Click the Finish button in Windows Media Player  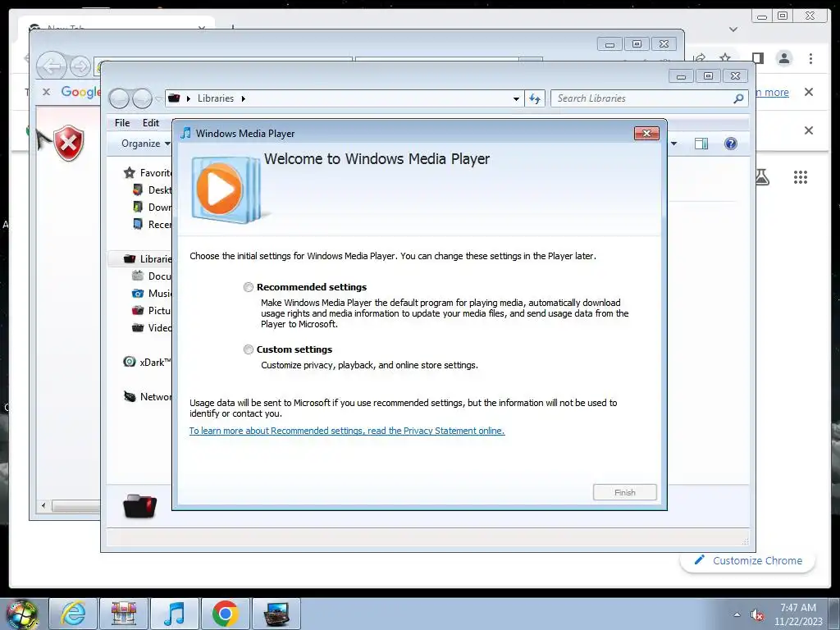point(624,492)
